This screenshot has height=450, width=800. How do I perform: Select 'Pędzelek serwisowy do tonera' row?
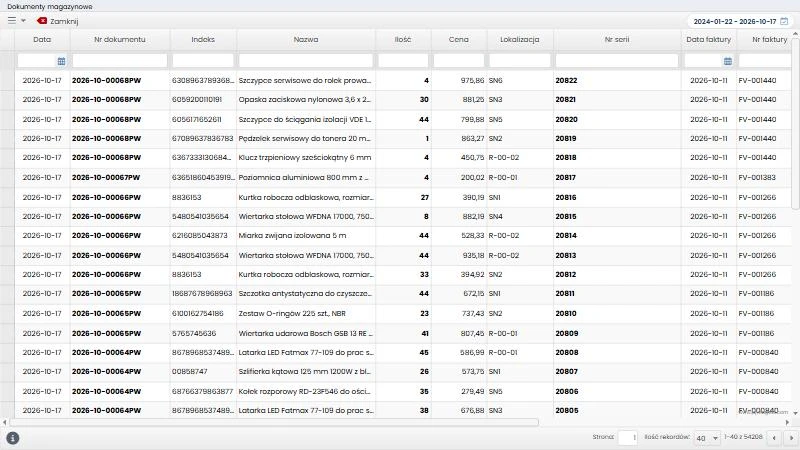click(305, 138)
